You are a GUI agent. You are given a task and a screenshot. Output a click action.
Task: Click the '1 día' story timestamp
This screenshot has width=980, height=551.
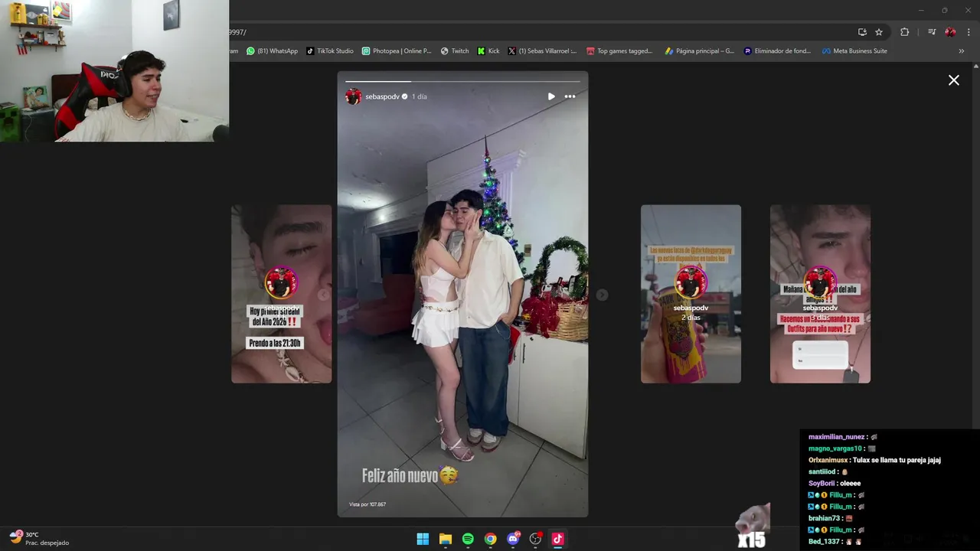point(420,96)
